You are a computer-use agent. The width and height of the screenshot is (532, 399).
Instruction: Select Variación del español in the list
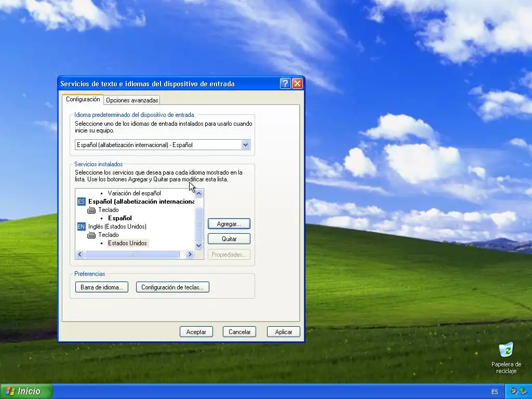135,193
